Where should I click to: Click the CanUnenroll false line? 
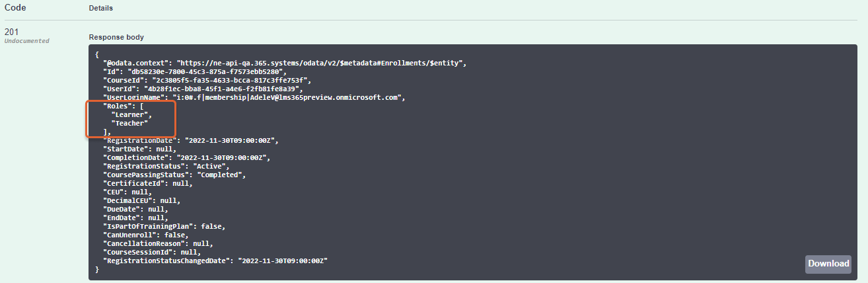point(146,235)
